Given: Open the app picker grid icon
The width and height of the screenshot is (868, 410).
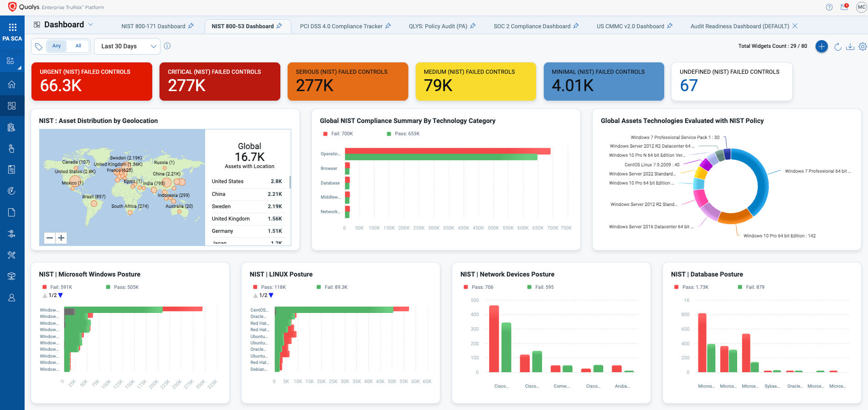Looking at the screenshot, I should [x=12, y=27].
